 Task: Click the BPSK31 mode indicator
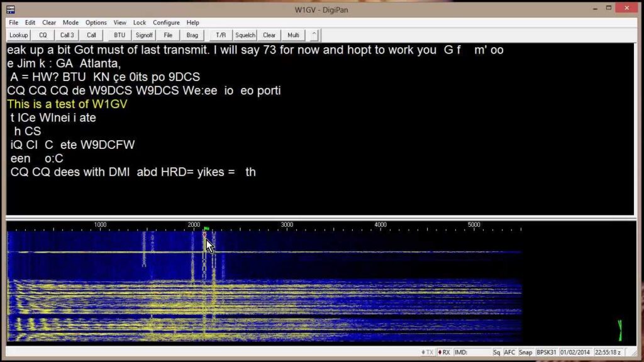click(x=547, y=352)
